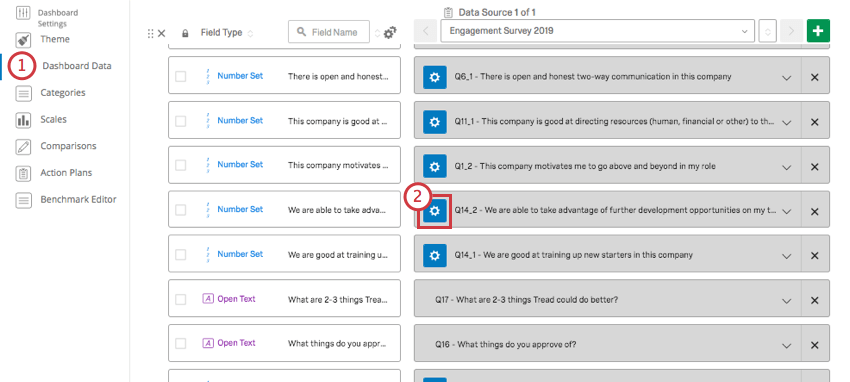This screenshot has height=382, width=850.
Task: Select Dashboard Data section
Action: (76, 66)
